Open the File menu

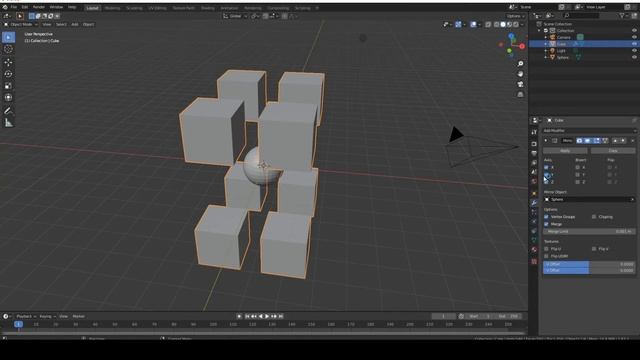(14, 7)
